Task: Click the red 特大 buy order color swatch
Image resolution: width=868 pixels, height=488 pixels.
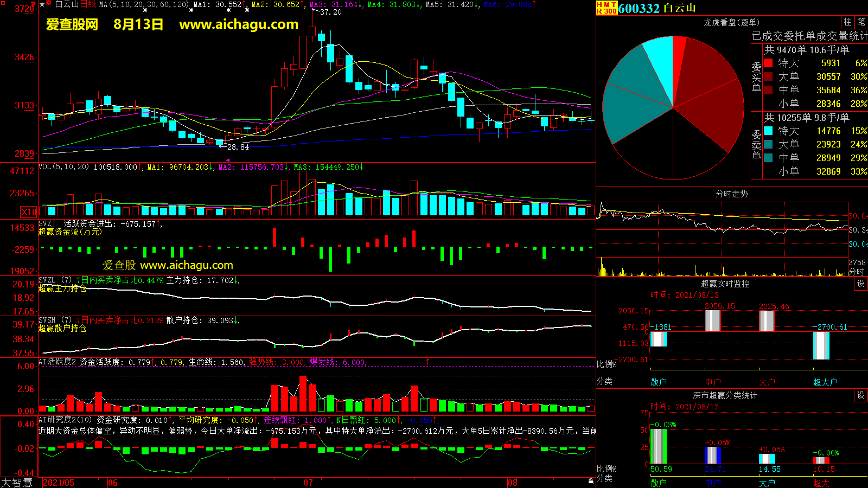Action: click(x=768, y=63)
